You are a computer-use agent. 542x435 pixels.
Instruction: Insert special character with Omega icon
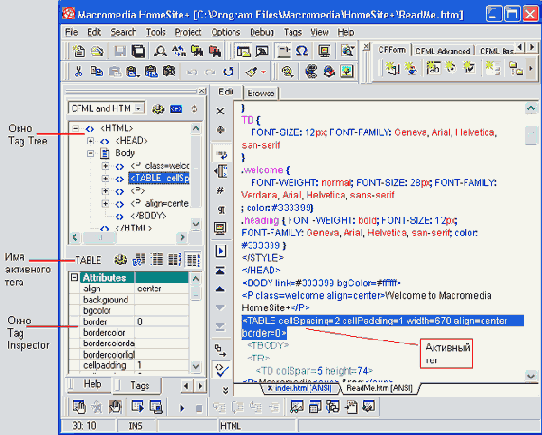point(302,51)
